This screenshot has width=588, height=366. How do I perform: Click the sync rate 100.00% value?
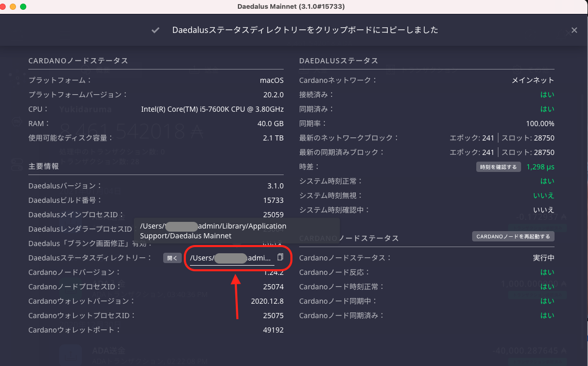[x=540, y=124]
